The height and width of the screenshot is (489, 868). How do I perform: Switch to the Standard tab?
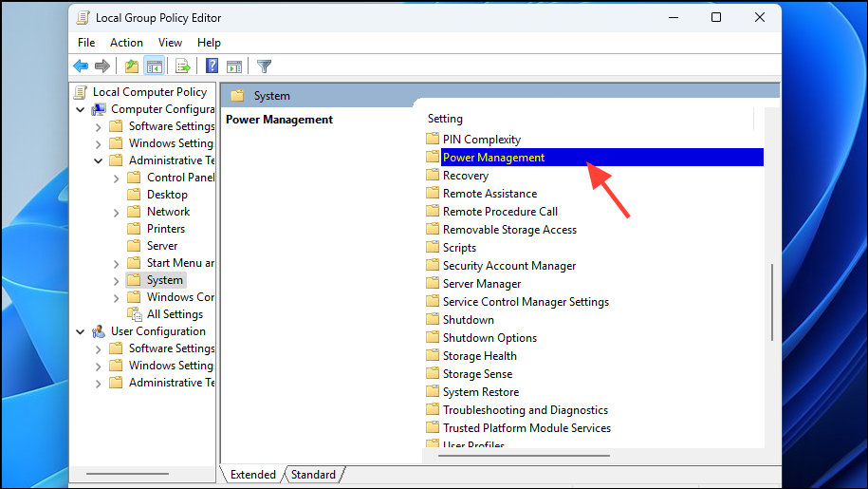313,475
